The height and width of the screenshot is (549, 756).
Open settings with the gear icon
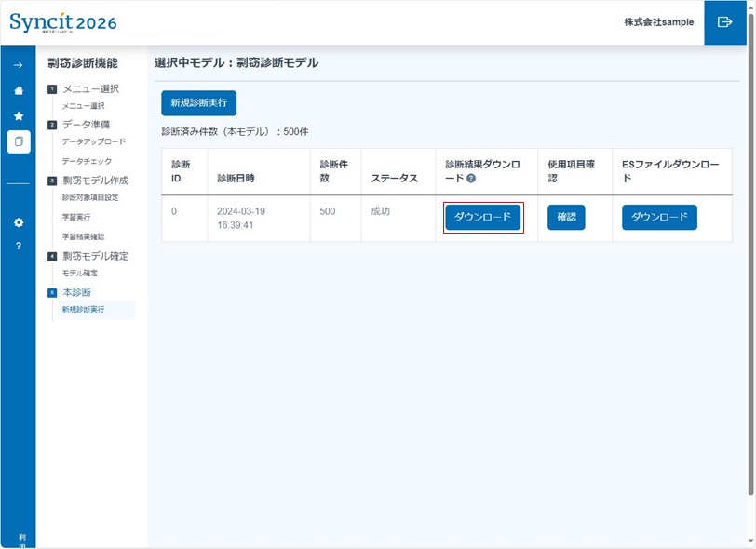[x=18, y=222]
